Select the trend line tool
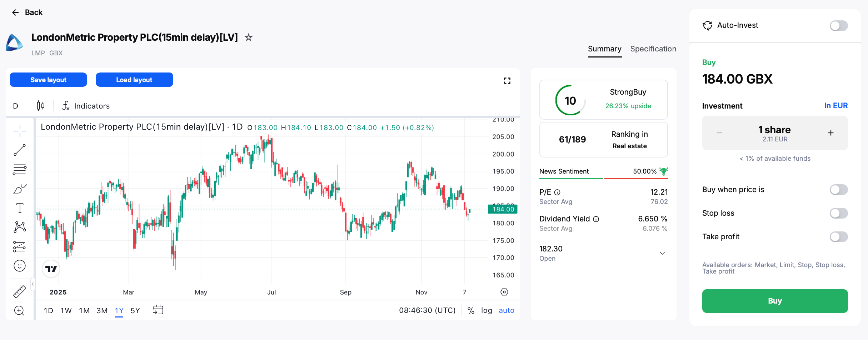This screenshot has height=340, width=868. click(20, 150)
